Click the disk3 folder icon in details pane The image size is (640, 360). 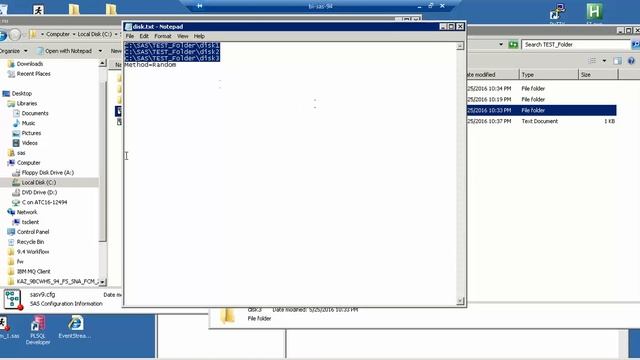click(227, 316)
